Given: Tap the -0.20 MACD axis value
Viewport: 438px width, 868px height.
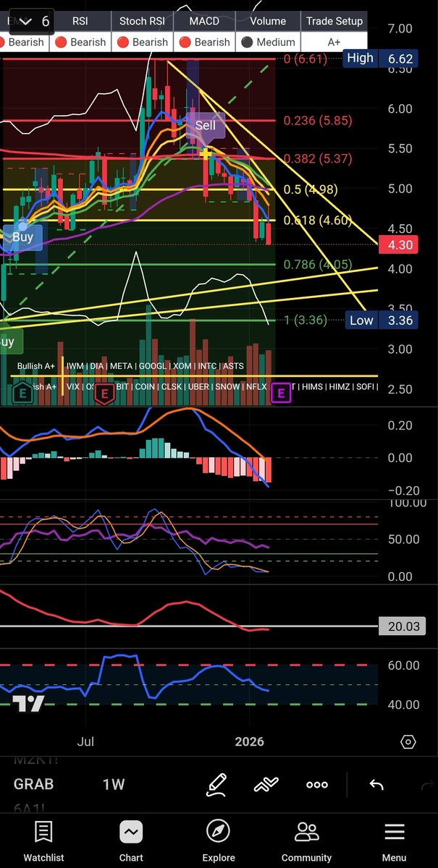Looking at the screenshot, I should coord(403,490).
